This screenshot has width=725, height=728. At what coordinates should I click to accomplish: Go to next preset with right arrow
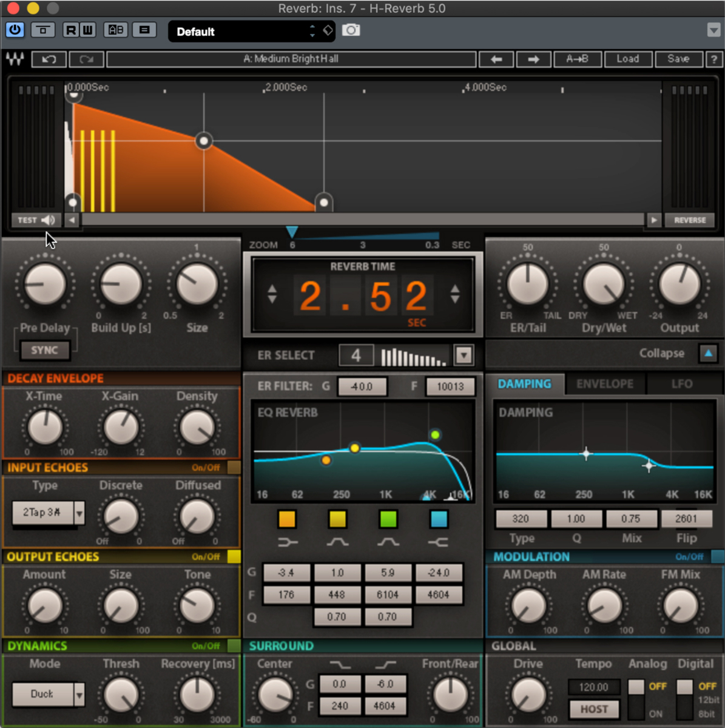[533, 59]
